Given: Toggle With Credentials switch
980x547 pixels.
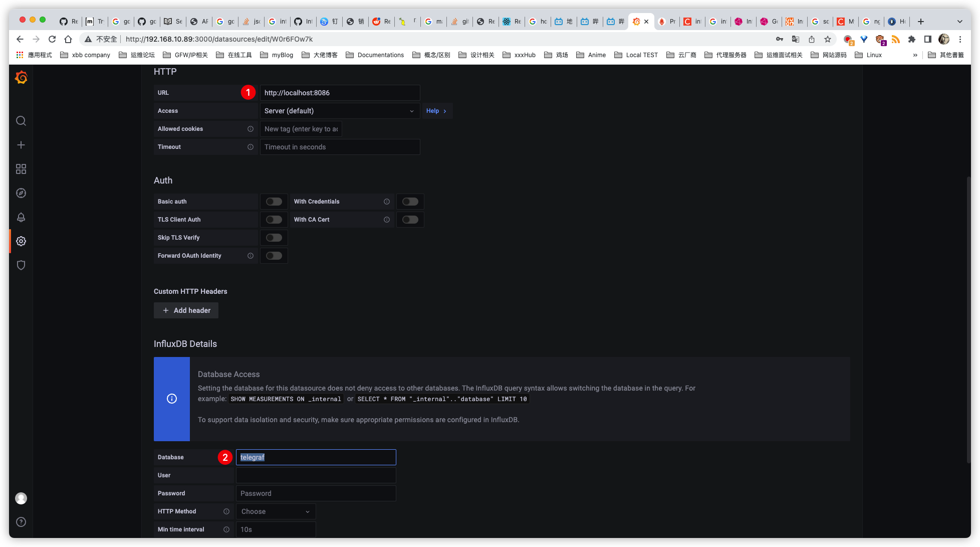Looking at the screenshot, I should point(410,202).
